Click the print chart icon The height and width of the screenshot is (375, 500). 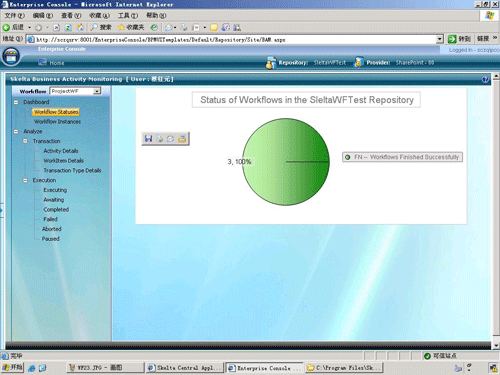pyautogui.click(x=160, y=138)
